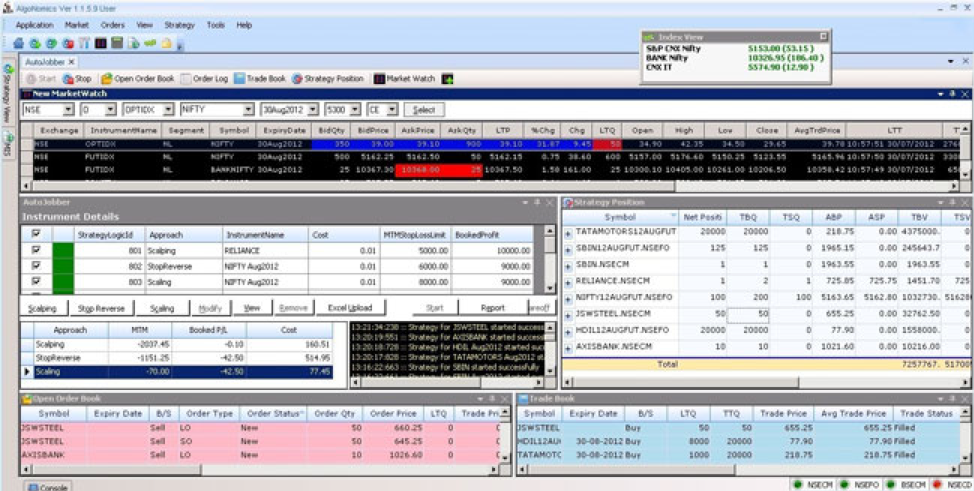Open the Help menu

click(244, 25)
